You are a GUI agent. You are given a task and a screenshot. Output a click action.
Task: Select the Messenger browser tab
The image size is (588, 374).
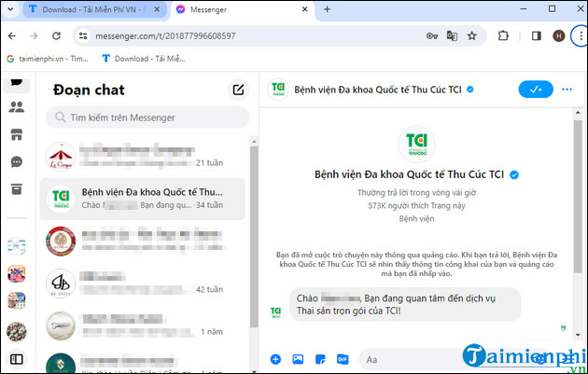[x=241, y=9]
